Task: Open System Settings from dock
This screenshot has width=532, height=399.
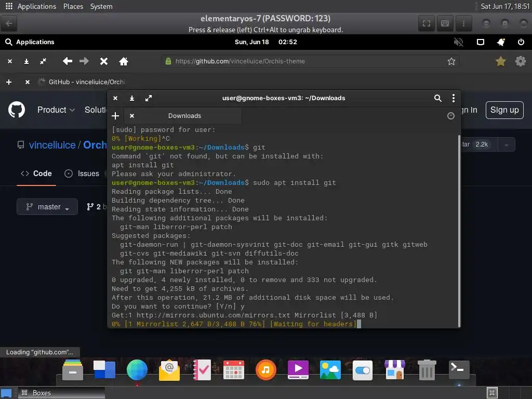Action: tap(362, 370)
